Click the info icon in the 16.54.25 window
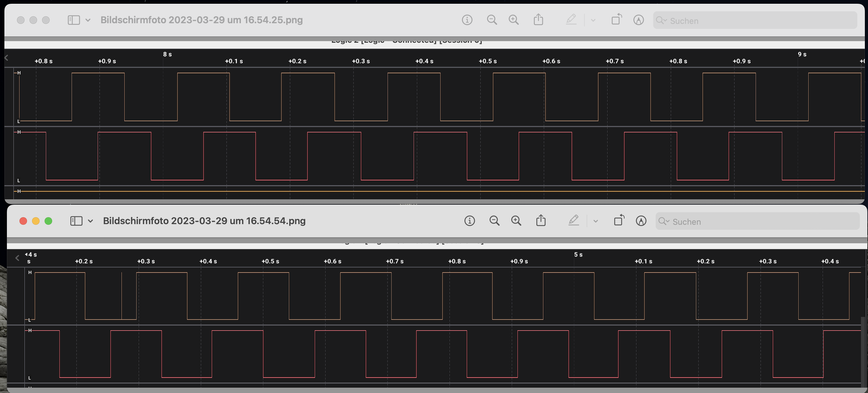Screen dimensions: 868x393 [467, 20]
